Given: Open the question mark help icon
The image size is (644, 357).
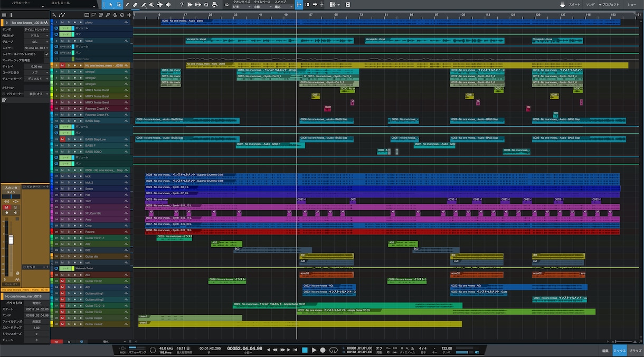Looking at the screenshot, I should (x=182, y=5).
